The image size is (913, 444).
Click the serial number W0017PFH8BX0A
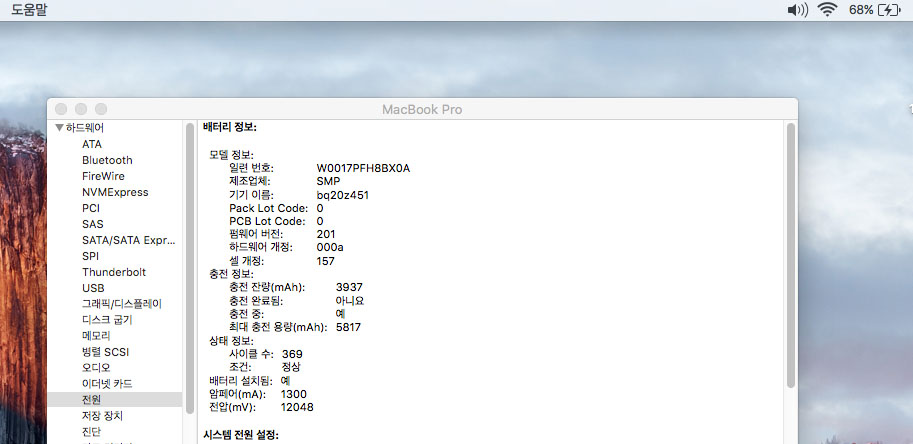[x=363, y=167]
